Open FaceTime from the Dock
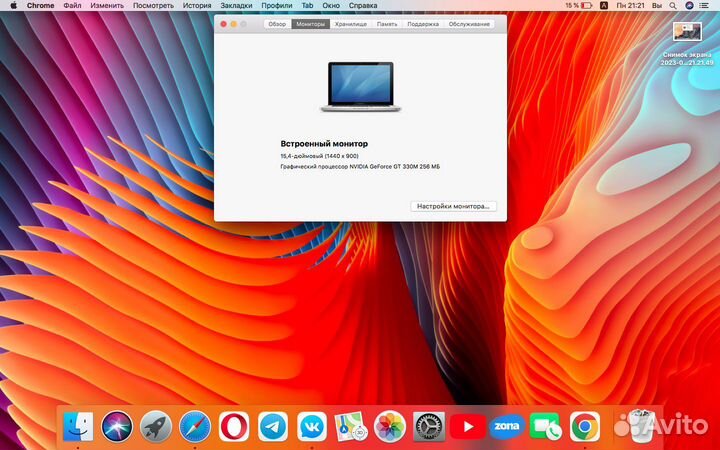720x450 pixels. click(546, 426)
